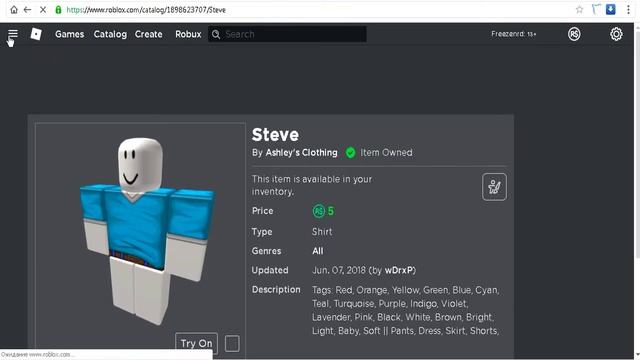Open the settings gear icon
Image resolution: width=640 pixels, height=360 pixels.
click(616, 34)
